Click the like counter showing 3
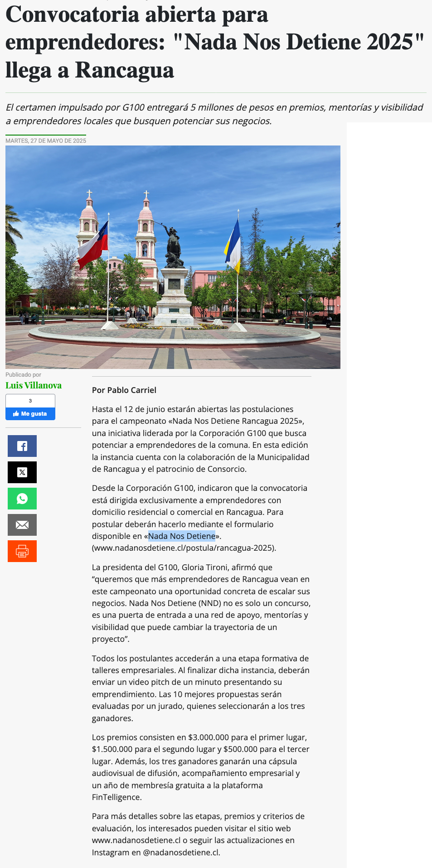This screenshot has height=868, width=432. coord(30,401)
